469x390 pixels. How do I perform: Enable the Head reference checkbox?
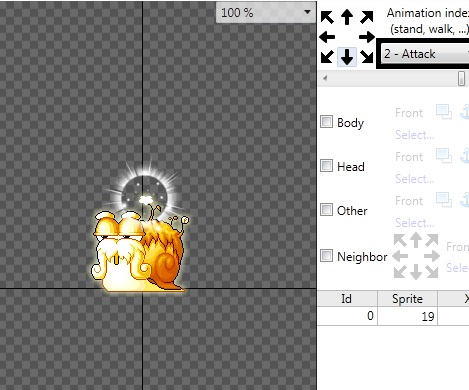pyautogui.click(x=326, y=166)
